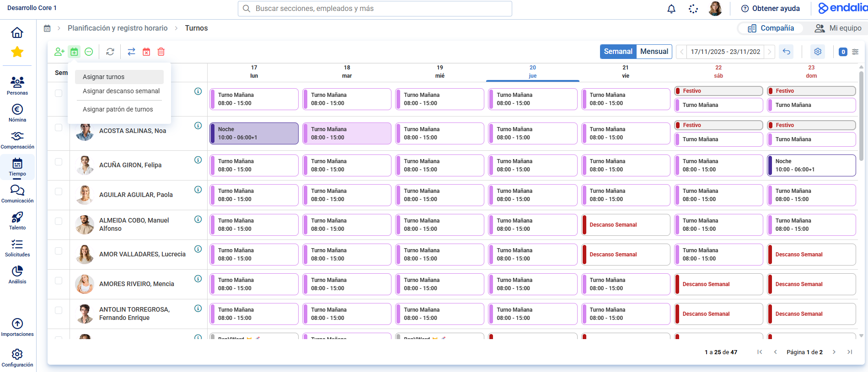The width and height of the screenshot is (868, 372).
Task: Tick the first employee row checkbox
Action: (x=59, y=93)
